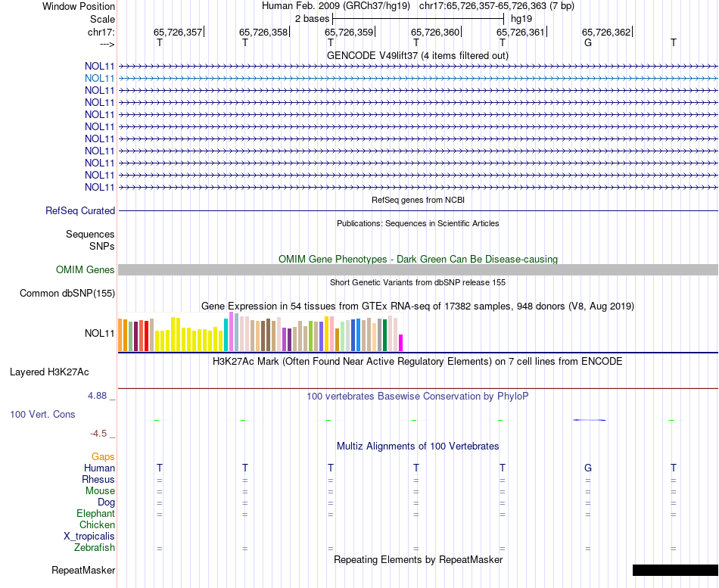The width and height of the screenshot is (719, 588).
Task: Click the Human species label
Action: (99, 468)
